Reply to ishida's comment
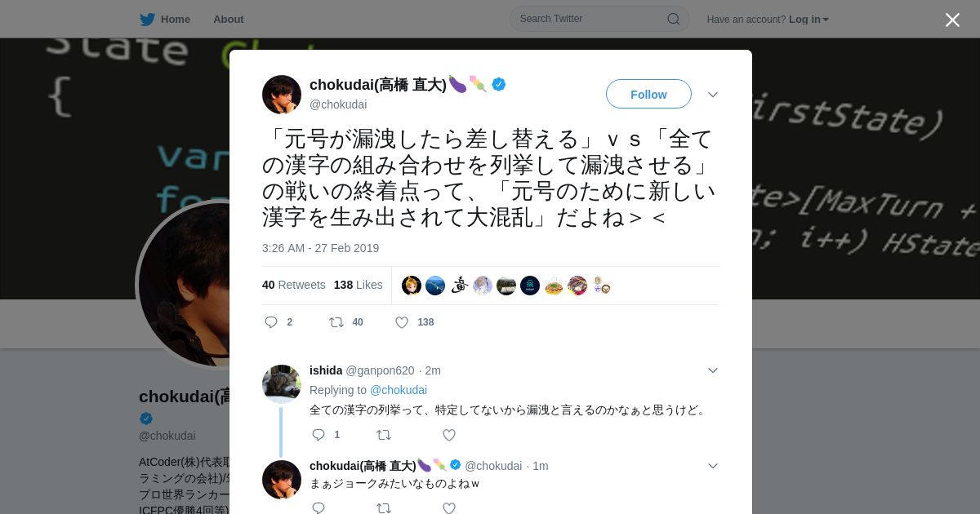Viewport: 980px width, 514px height. (x=318, y=435)
